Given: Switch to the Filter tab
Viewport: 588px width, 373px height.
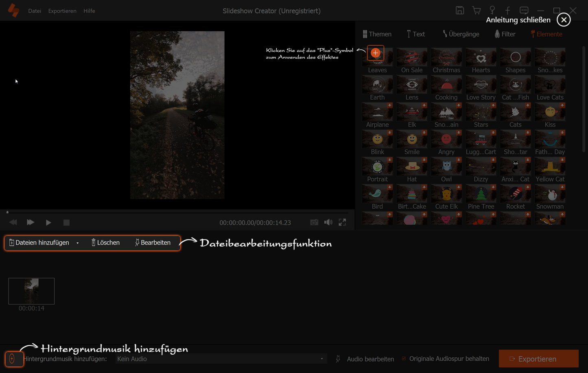Looking at the screenshot, I should pos(505,34).
